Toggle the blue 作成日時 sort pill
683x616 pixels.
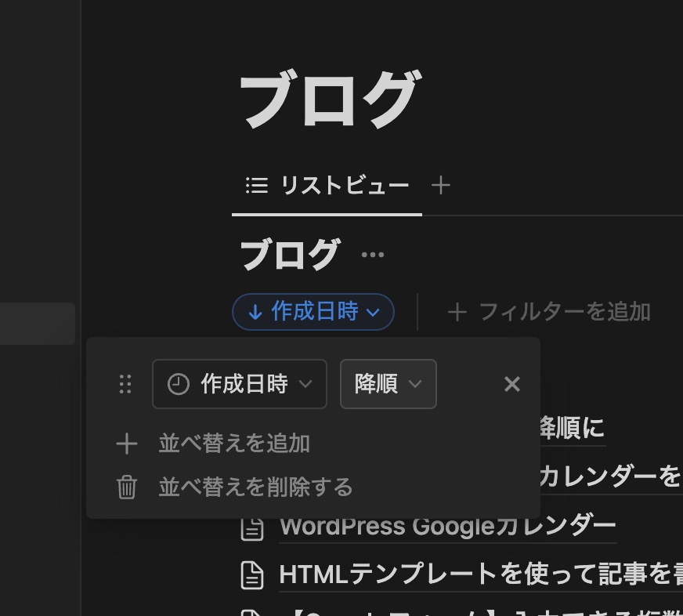click(313, 312)
